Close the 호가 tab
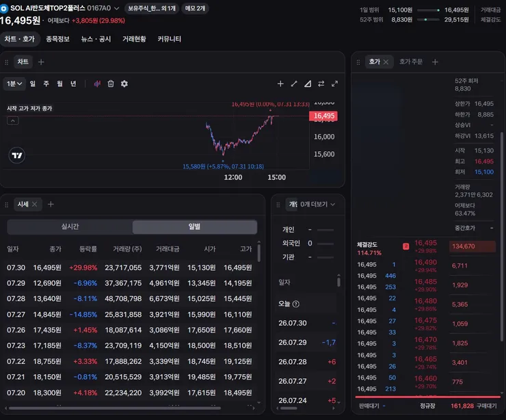The image size is (506, 420). point(386,62)
